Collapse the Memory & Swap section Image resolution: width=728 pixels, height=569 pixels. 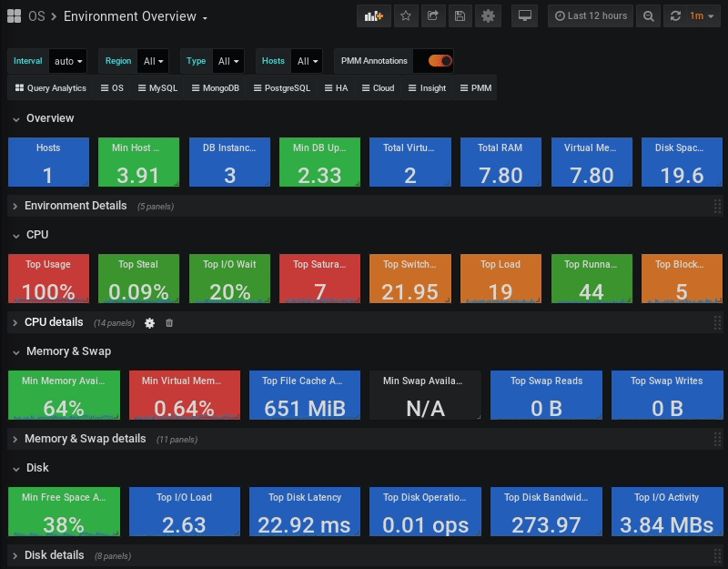tap(68, 351)
